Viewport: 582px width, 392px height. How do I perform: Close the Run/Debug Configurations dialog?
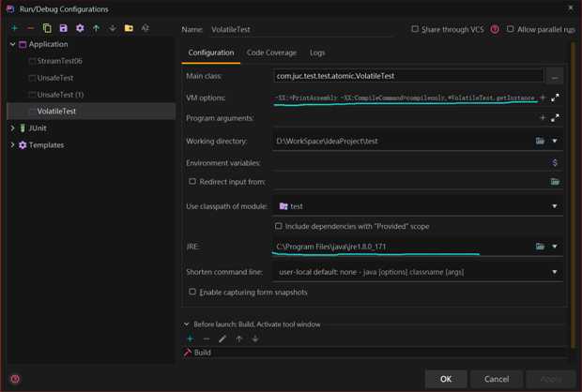pos(571,8)
